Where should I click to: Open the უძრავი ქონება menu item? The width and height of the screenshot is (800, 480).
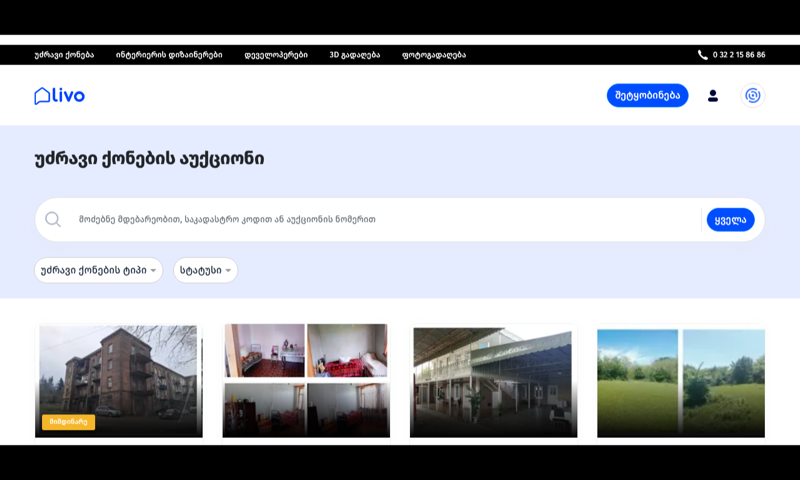pyautogui.click(x=64, y=55)
